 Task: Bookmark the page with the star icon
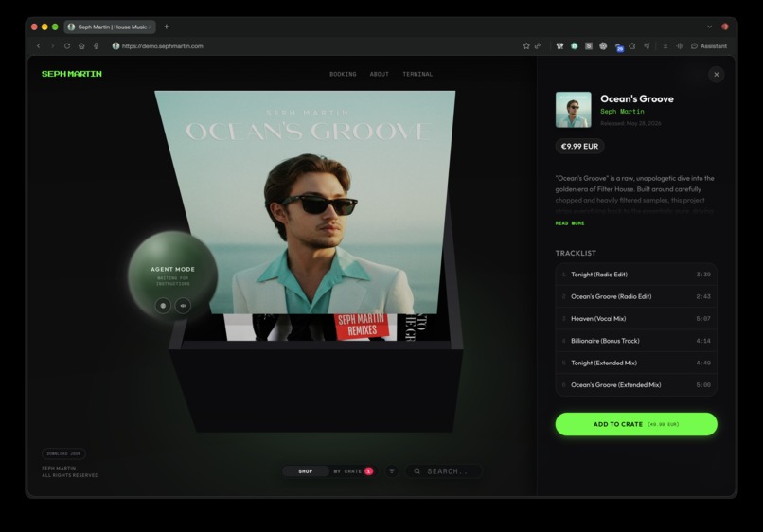tap(526, 46)
